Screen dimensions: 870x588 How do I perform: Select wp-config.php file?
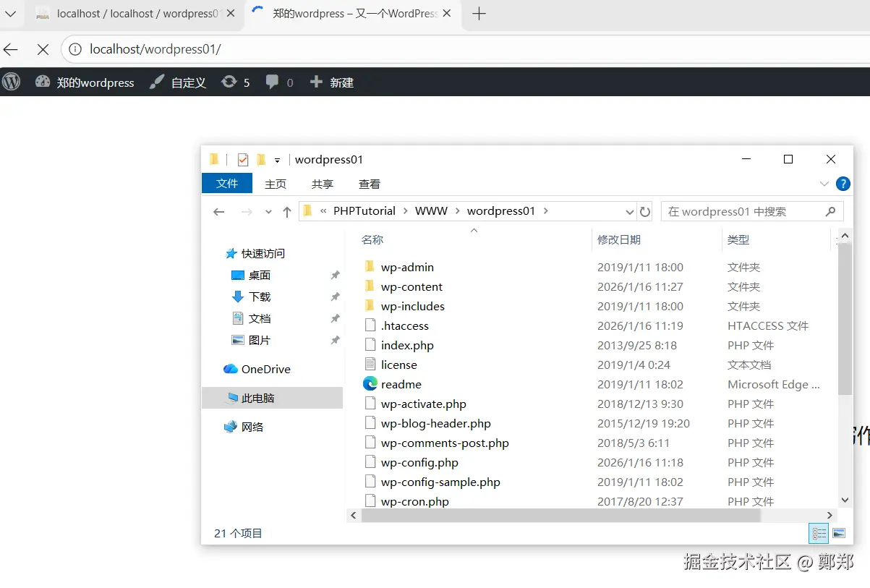pos(419,462)
